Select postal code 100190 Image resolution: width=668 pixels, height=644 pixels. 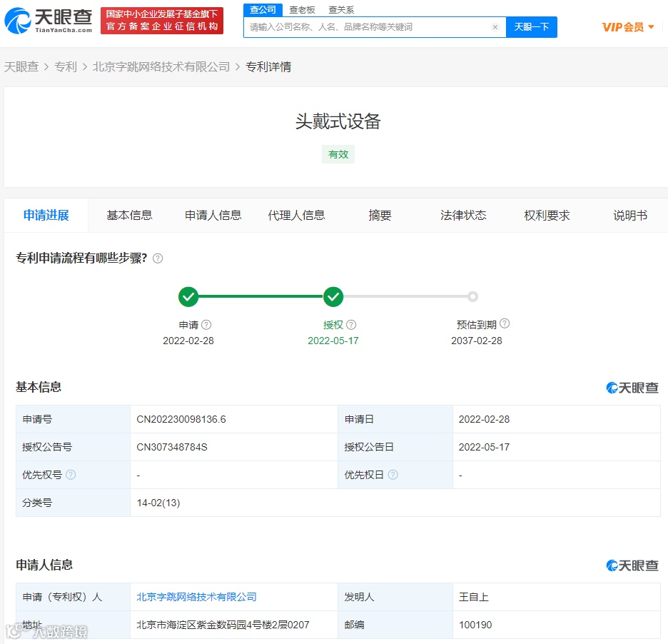(x=475, y=625)
